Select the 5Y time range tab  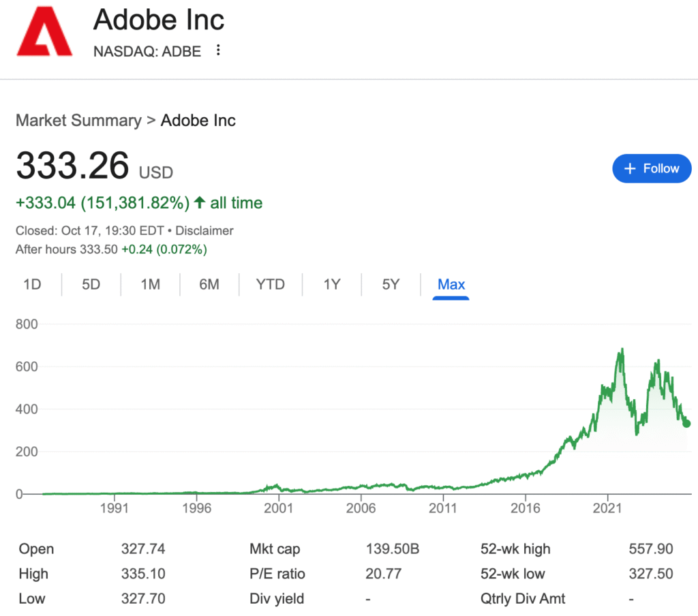pos(391,284)
